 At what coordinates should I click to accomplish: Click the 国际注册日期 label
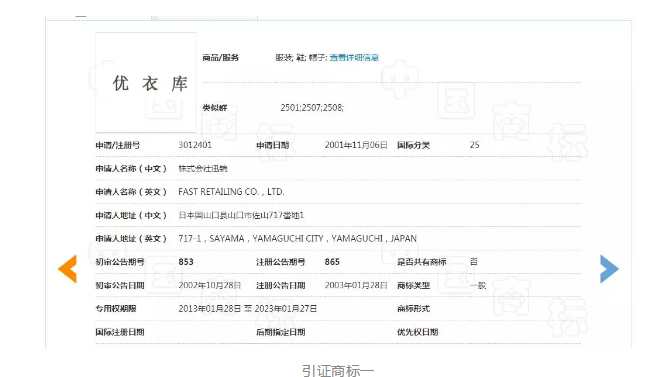120,332
